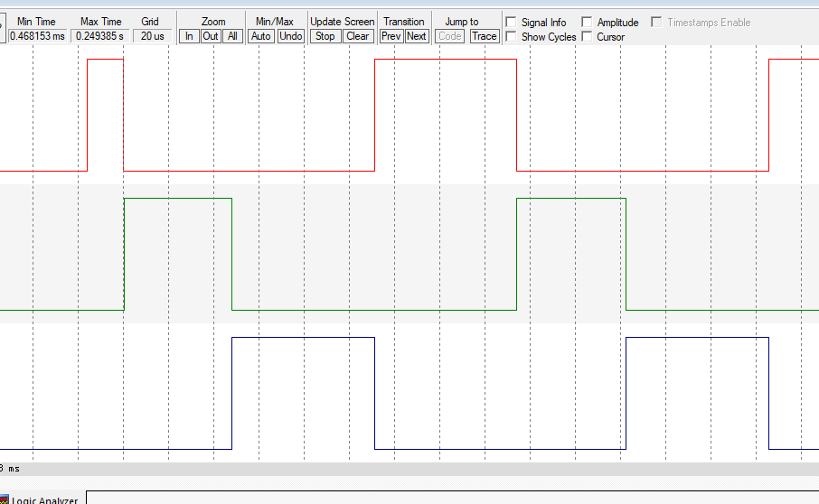Clear the logic analyzer screen
Image resolution: width=819 pixels, height=504 pixels.
358,36
